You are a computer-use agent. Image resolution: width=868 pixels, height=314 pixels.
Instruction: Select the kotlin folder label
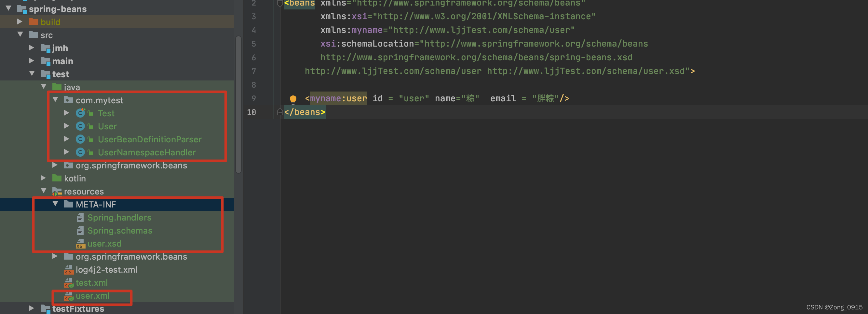(75, 178)
